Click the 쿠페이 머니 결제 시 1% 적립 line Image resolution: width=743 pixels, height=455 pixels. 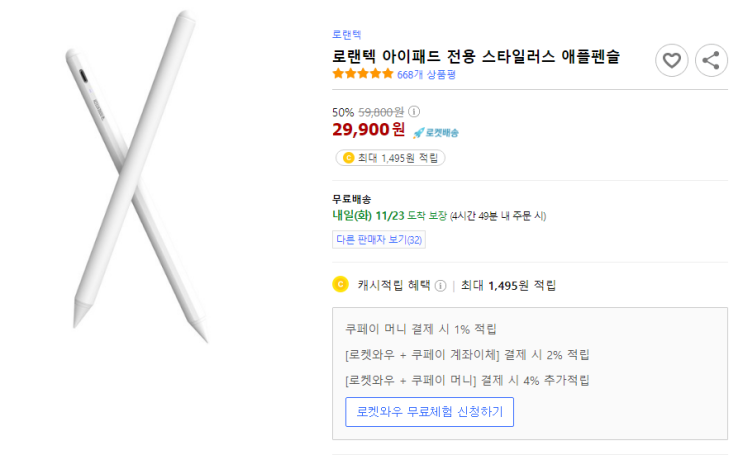coord(420,329)
